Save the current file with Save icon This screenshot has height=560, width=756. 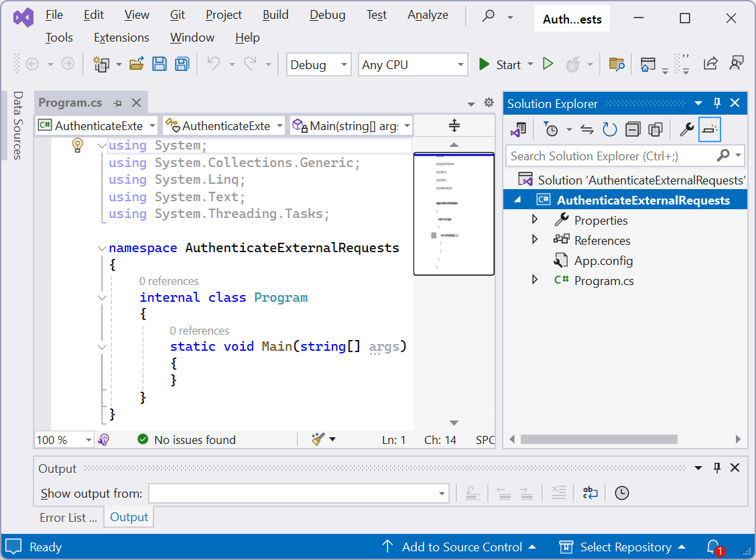click(159, 64)
